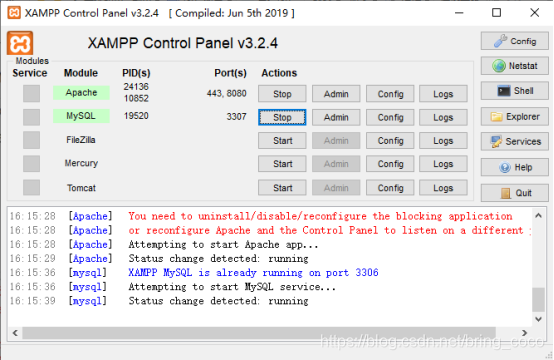Open the Help button

[x=514, y=167]
